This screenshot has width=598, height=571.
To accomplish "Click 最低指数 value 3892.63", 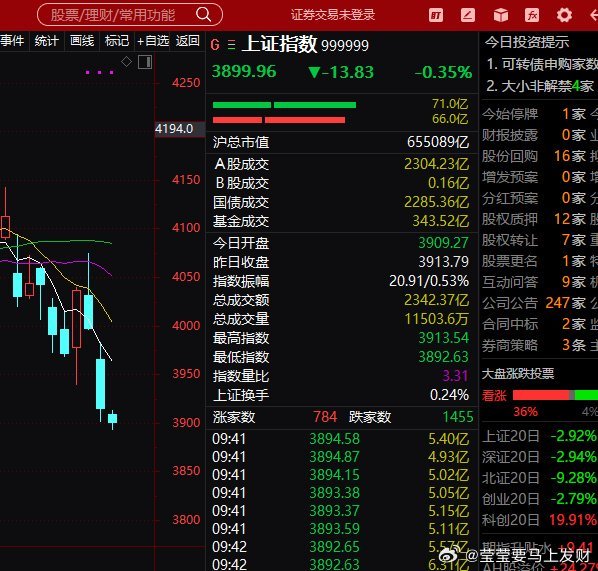I will tap(443, 357).
